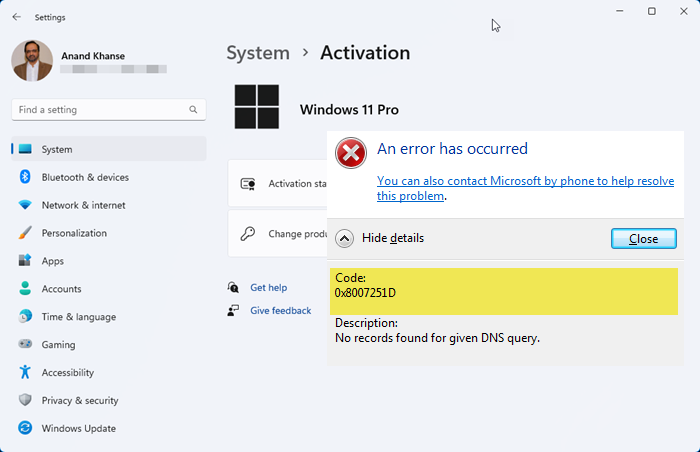
Task: Click the Windows Update icon
Action: [25, 428]
